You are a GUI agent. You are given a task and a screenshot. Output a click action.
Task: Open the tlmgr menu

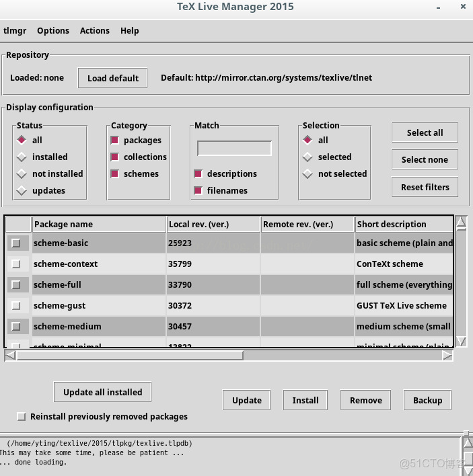click(15, 31)
